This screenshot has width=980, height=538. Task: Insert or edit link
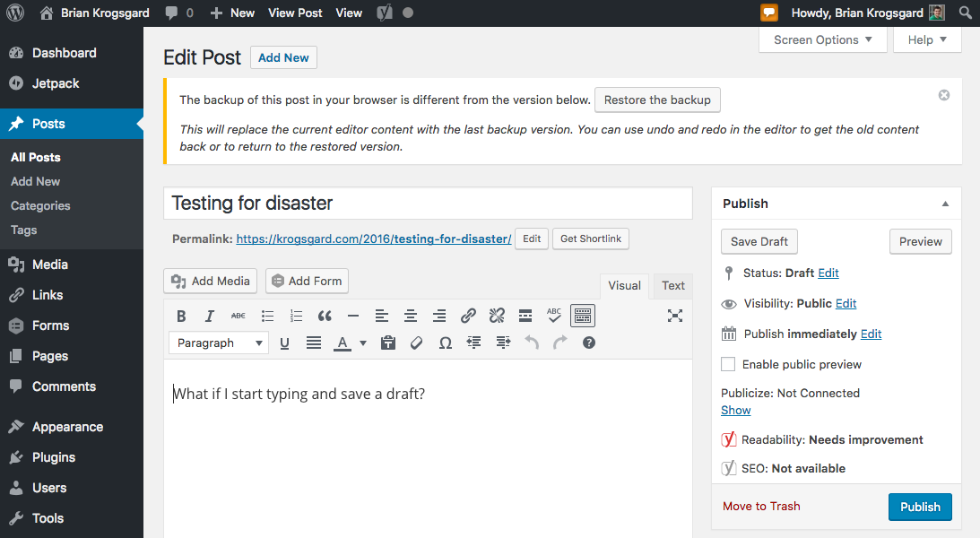tap(468, 317)
